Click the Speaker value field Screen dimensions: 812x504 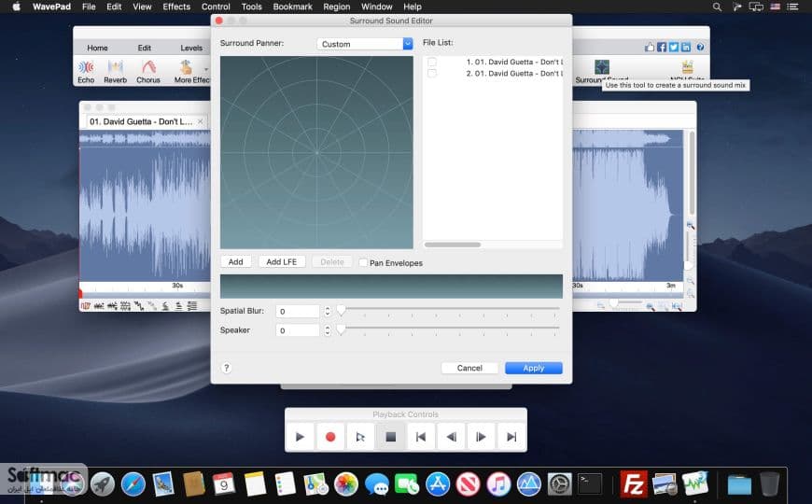297,330
